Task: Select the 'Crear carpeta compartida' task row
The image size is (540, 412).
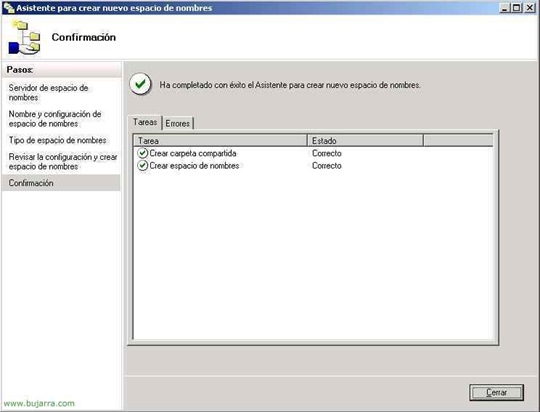Action: (313, 153)
